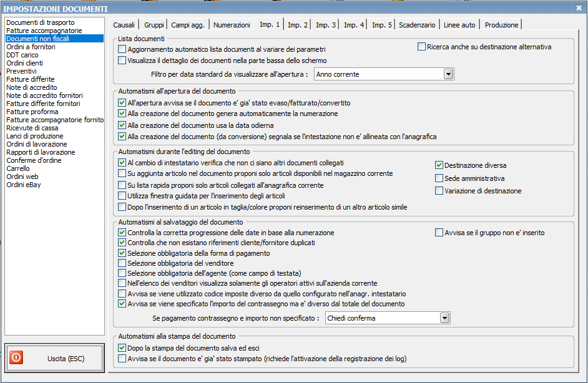Enable Avvisa se il gruppo non e' inserito

point(439,233)
